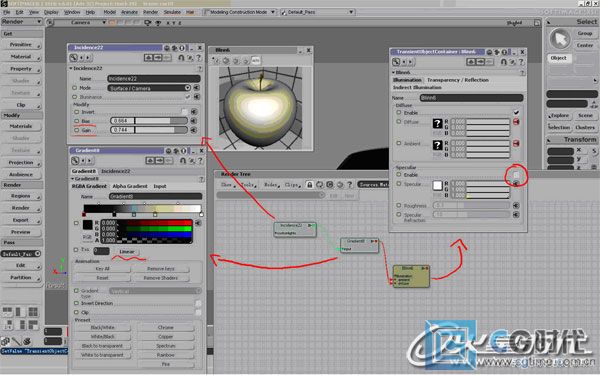The height and width of the screenshot is (375, 600).
Task: Click the save preset icon in Gradient8 toolbar
Action: [159, 160]
